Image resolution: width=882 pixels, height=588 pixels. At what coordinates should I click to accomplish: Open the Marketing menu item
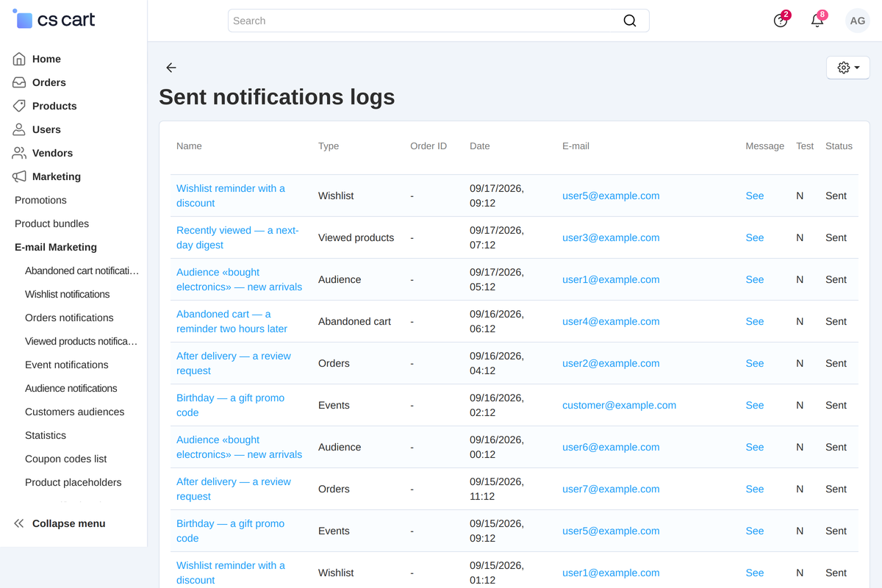tap(57, 176)
